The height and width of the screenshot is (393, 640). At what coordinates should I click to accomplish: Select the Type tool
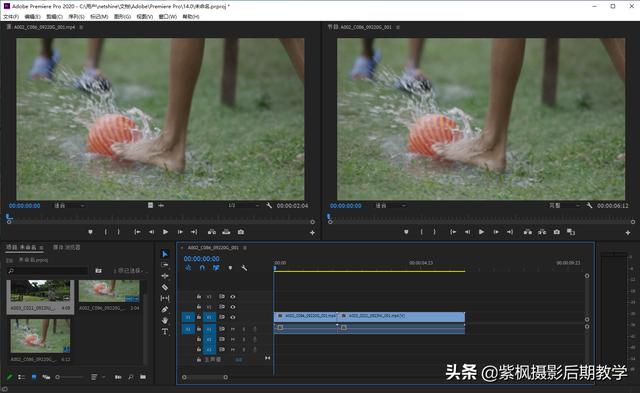(165, 331)
